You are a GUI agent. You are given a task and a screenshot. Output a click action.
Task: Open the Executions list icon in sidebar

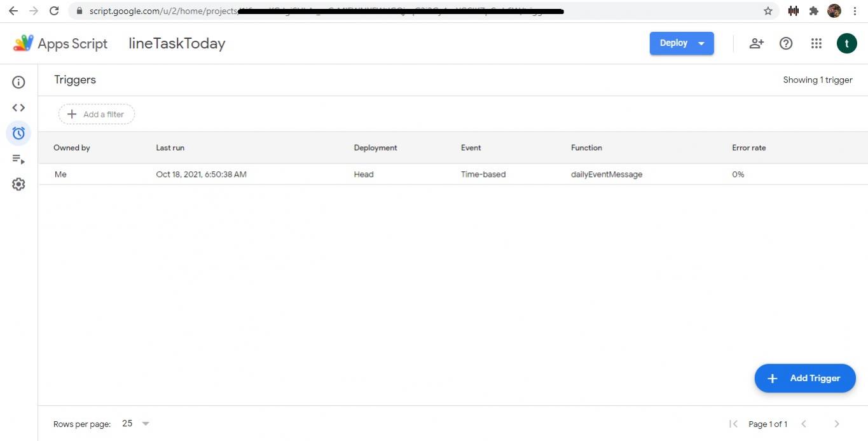(18, 159)
